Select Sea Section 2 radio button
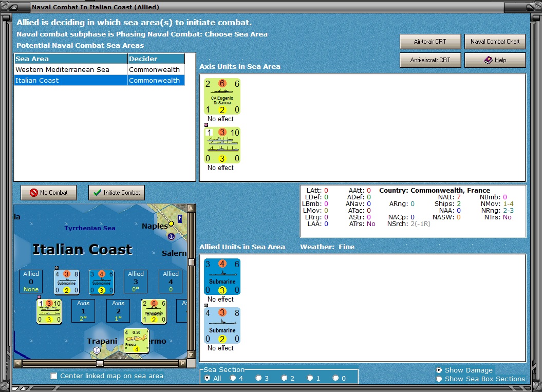The height and width of the screenshot is (392, 542). coord(284,378)
